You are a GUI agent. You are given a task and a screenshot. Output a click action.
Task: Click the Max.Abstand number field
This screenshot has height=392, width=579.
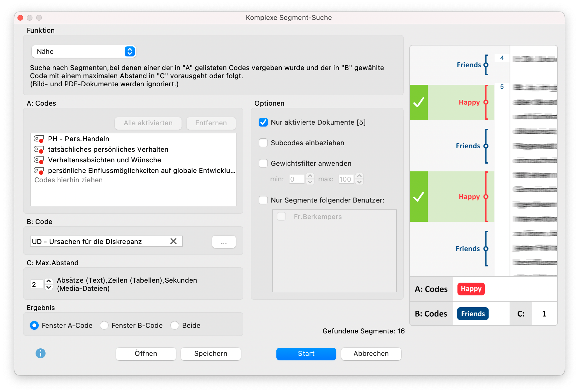37,284
